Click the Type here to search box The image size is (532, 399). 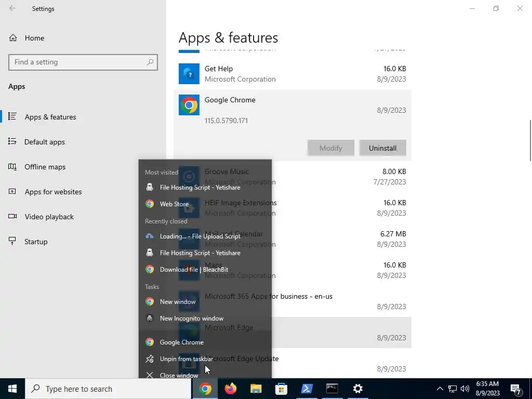108,389
